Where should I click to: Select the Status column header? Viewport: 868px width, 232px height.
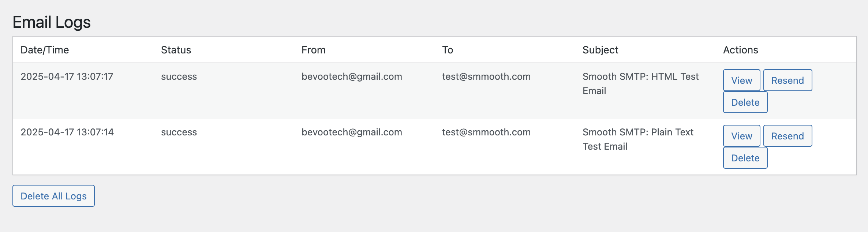pyautogui.click(x=176, y=50)
